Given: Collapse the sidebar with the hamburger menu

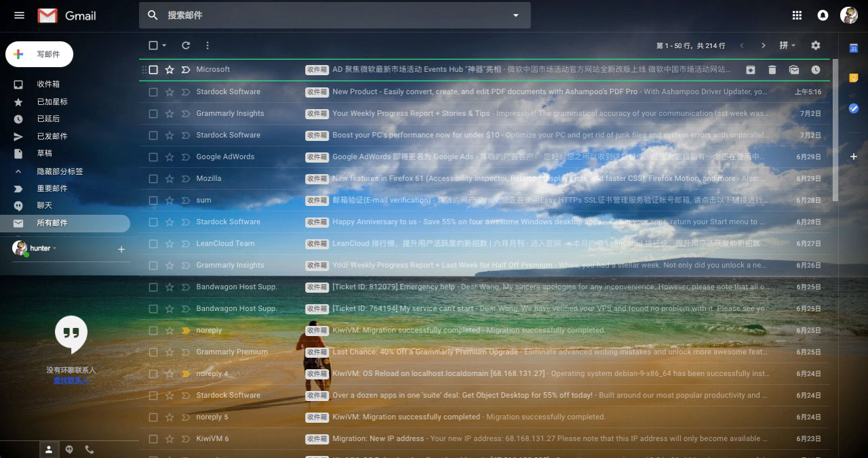Looking at the screenshot, I should tap(18, 15).
